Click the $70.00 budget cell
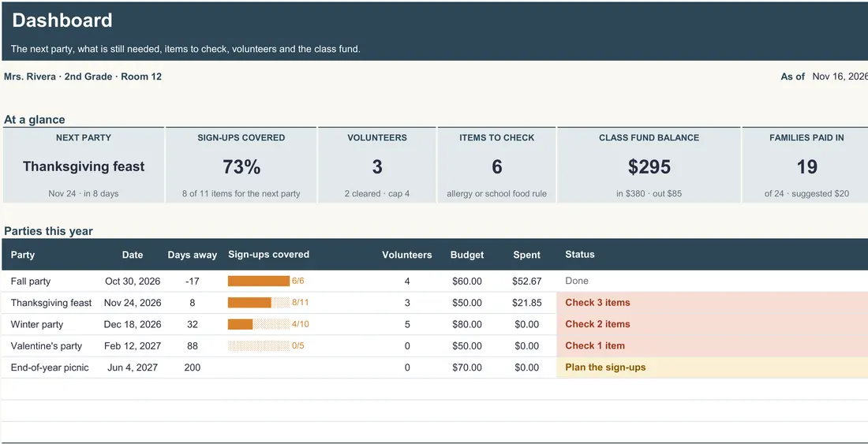868x444 pixels. coord(466,368)
